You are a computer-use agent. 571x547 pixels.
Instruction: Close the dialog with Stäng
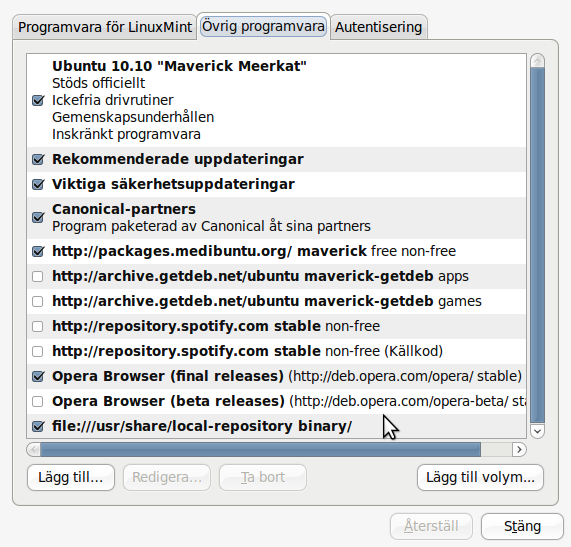tap(522, 526)
